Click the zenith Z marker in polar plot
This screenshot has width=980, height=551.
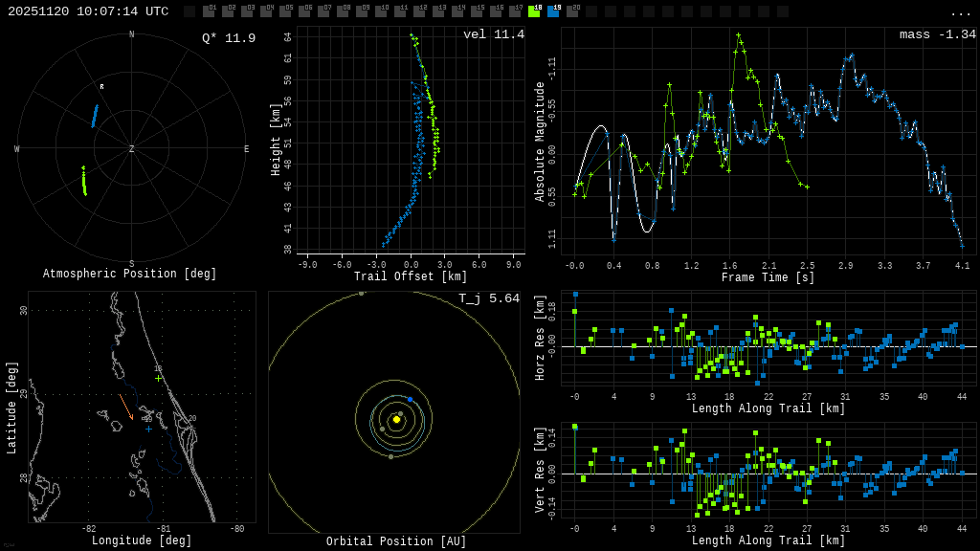tap(132, 149)
